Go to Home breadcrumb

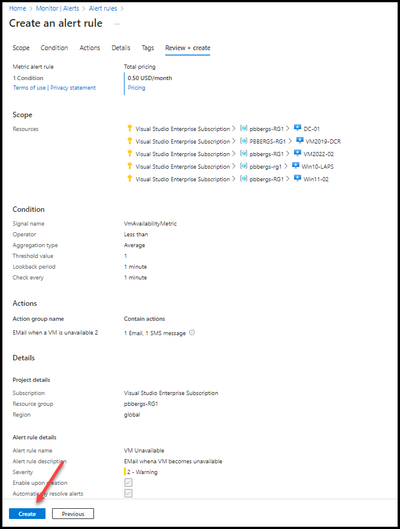tap(17, 8)
